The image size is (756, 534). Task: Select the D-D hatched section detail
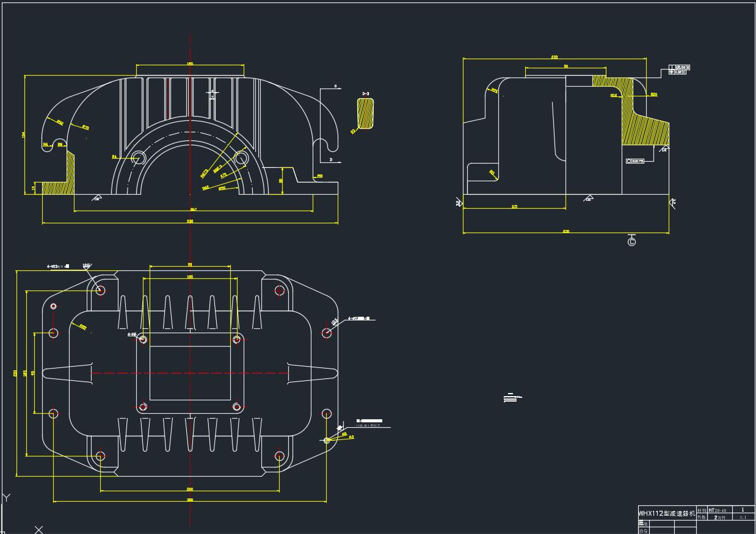(x=365, y=114)
